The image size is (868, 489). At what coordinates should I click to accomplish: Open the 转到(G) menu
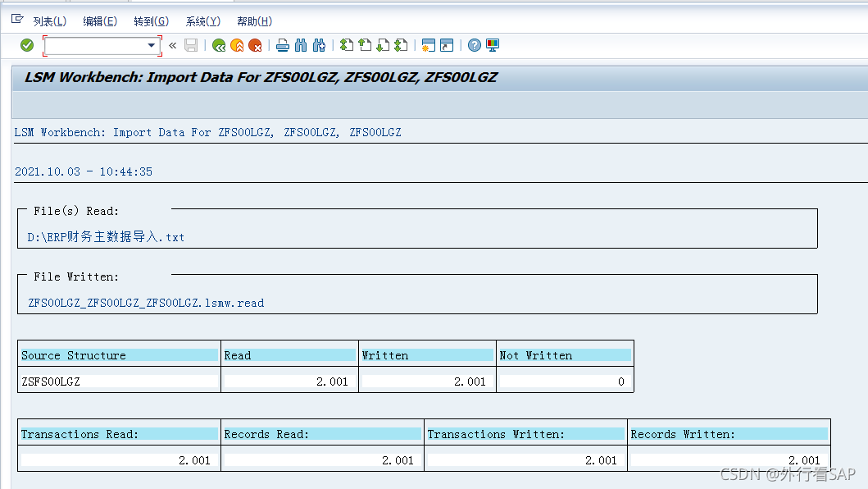(151, 21)
